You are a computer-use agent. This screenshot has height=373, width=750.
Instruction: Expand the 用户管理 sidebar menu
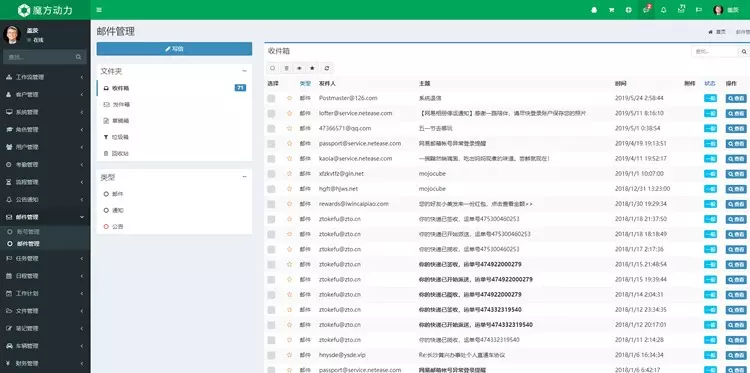pyautogui.click(x=45, y=147)
